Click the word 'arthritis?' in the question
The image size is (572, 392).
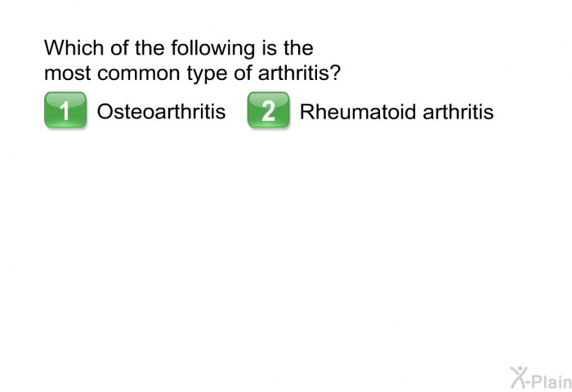click(299, 73)
